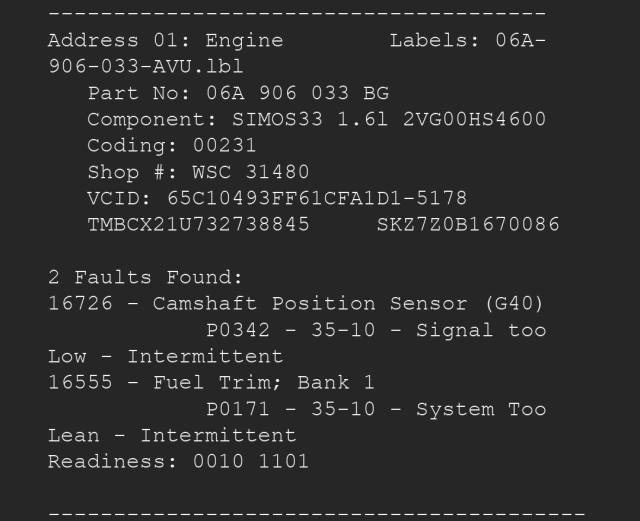This screenshot has height=521, width=640.
Task: Click the 'Address 01: Engine' text
Action: coord(165,41)
